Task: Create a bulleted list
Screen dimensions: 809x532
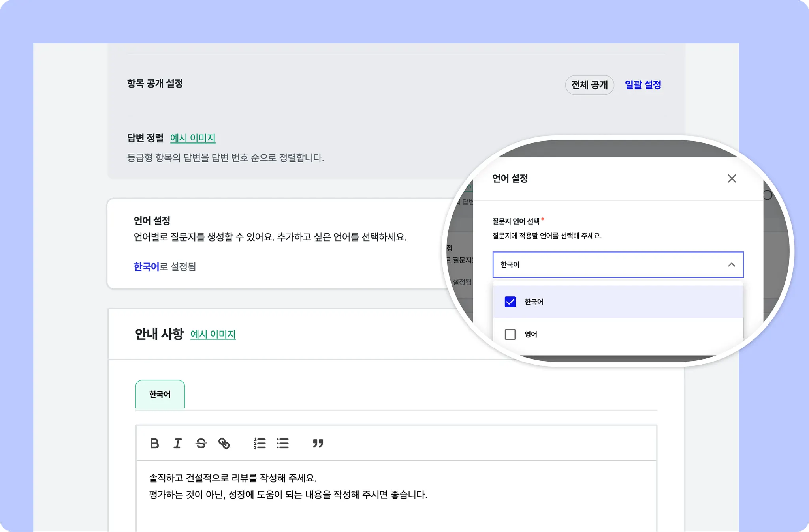Action: pyautogui.click(x=283, y=443)
